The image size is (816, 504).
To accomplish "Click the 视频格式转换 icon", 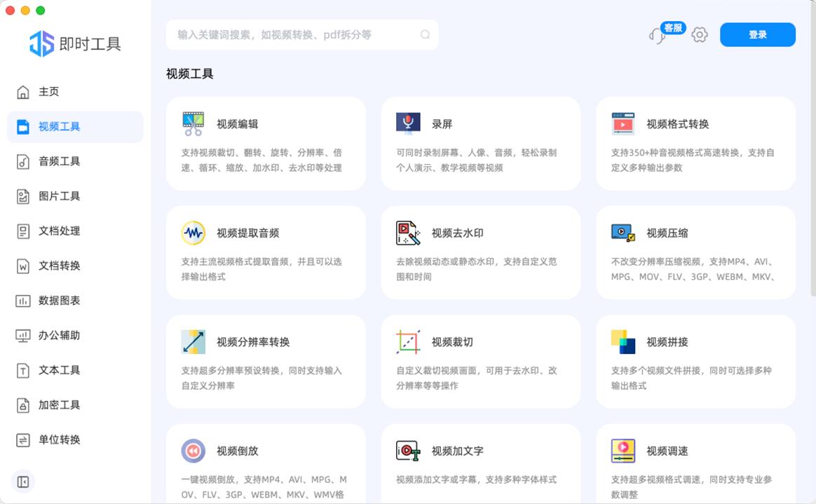I will coord(623,124).
